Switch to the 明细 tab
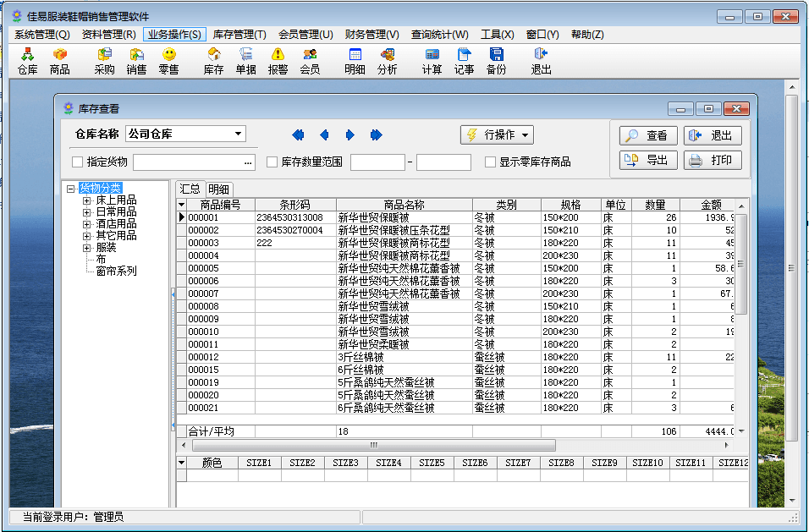 pos(218,189)
